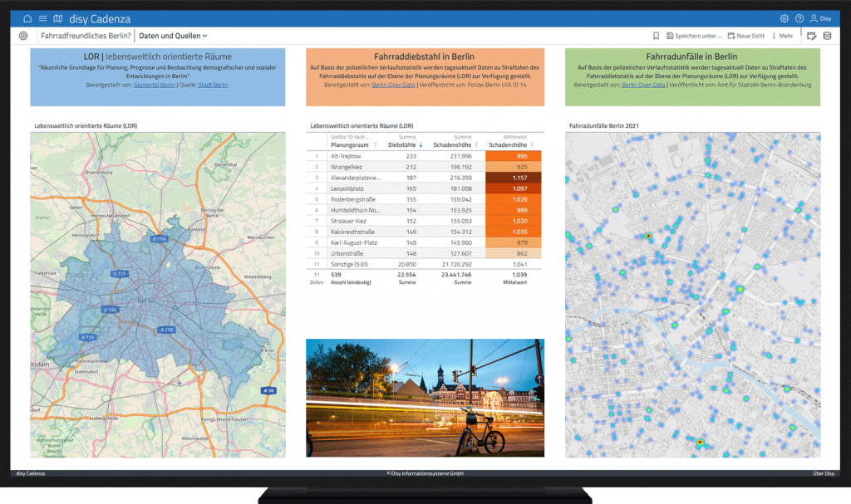Open the Mehr overflow menu
The height and width of the screenshot is (504, 851).
pos(782,36)
